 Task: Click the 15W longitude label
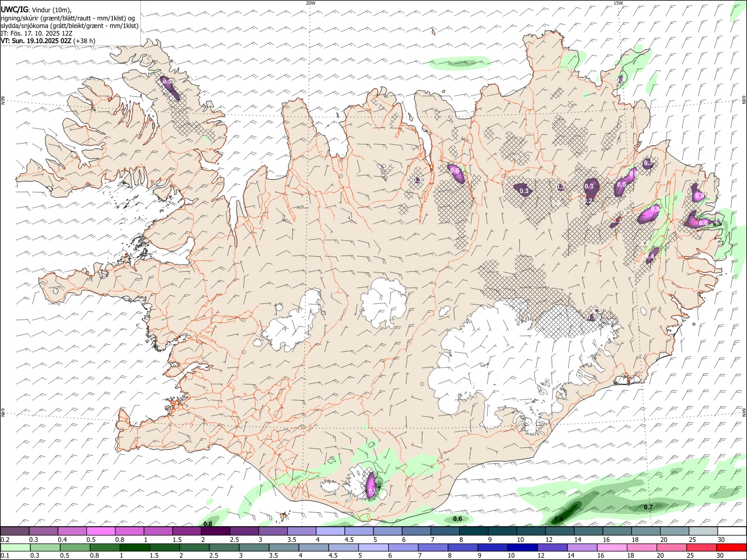pyautogui.click(x=618, y=3)
